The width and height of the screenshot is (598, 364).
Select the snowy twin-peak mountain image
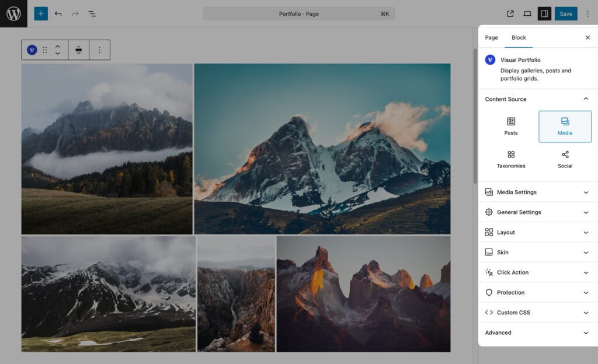[x=322, y=149]
